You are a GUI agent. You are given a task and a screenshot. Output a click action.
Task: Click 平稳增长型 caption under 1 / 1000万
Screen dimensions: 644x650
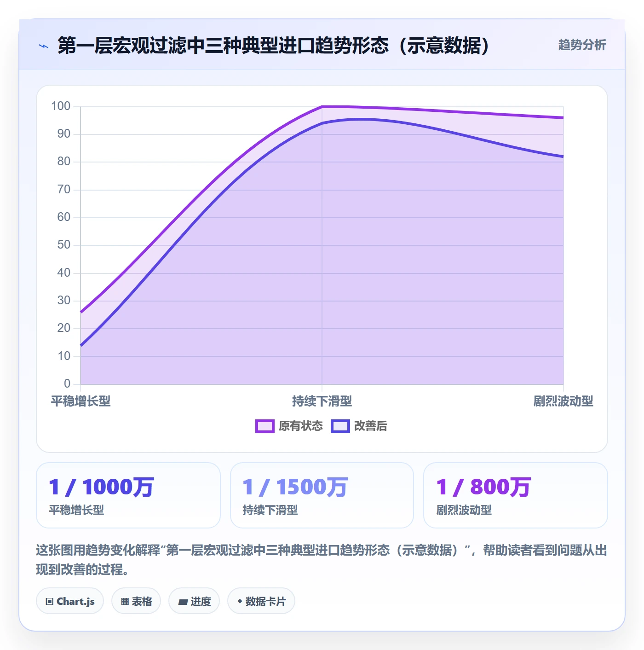click(x=76, y=510)
